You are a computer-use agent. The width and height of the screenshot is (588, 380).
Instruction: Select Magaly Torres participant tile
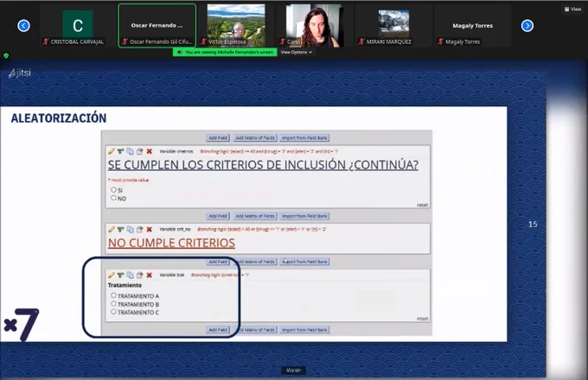pos(472,25)
